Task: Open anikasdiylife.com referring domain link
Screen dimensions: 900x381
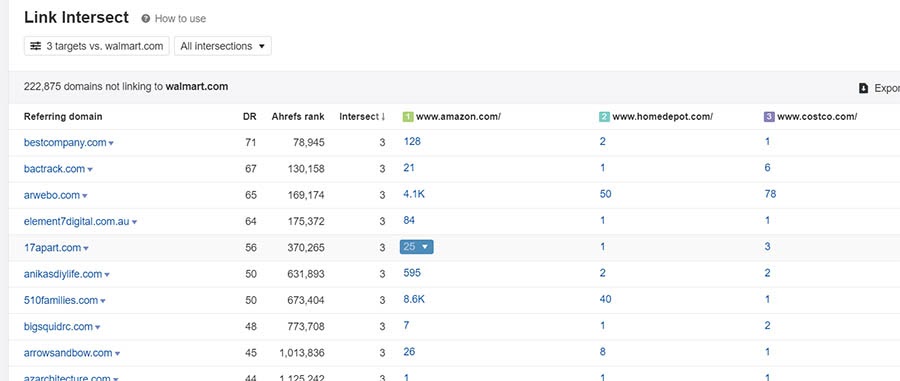Action: click(63, 274)
